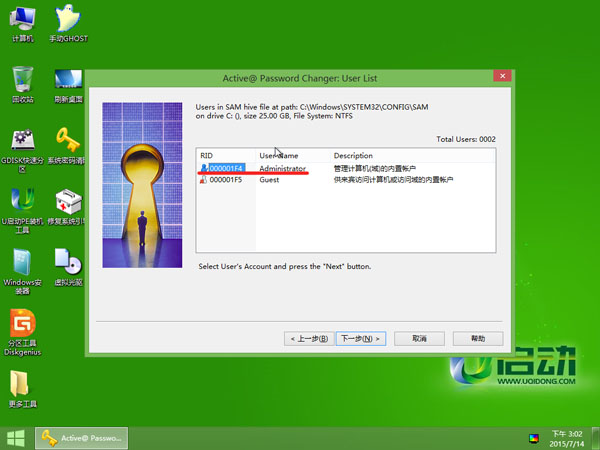Click the 取消 cancel button
This screenshot has height=450, width=600.
[419, 339]
